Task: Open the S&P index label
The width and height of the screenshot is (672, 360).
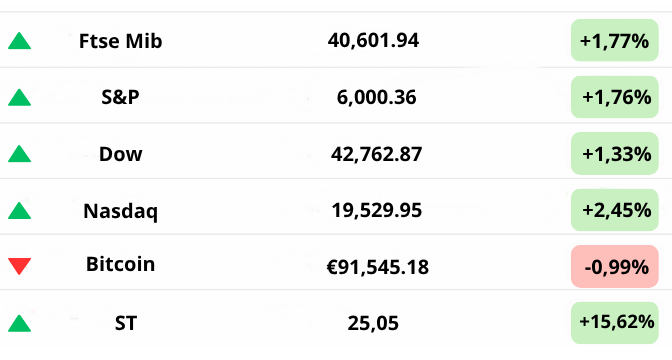Action: pyautogui.click(x=120, y=97)
